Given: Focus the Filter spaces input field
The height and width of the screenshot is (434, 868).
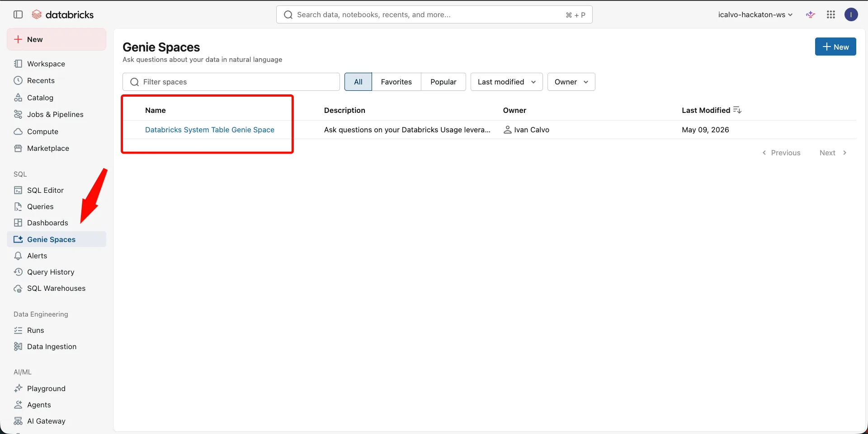Looking at the screenshot, I should pyautogui.click(x=231, y=82).
